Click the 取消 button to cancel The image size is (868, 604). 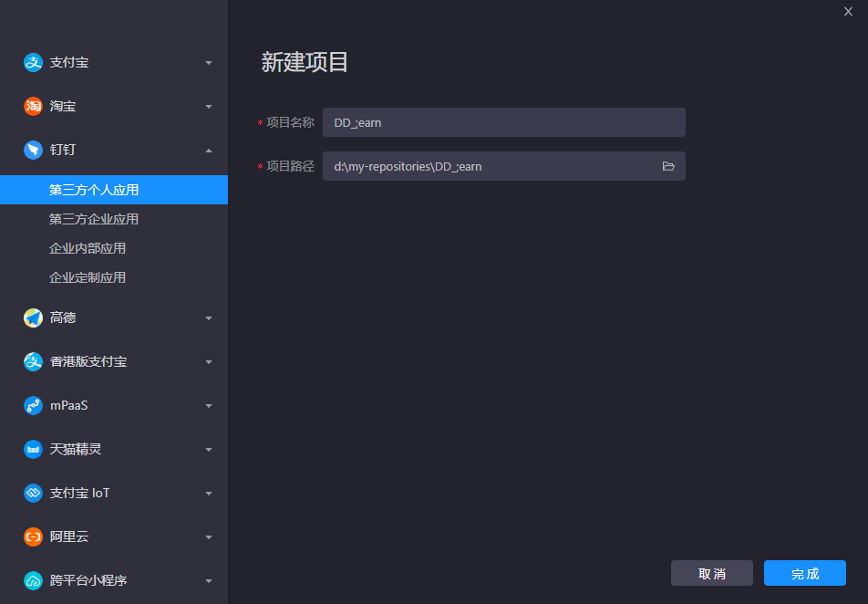tap(712, 573)
